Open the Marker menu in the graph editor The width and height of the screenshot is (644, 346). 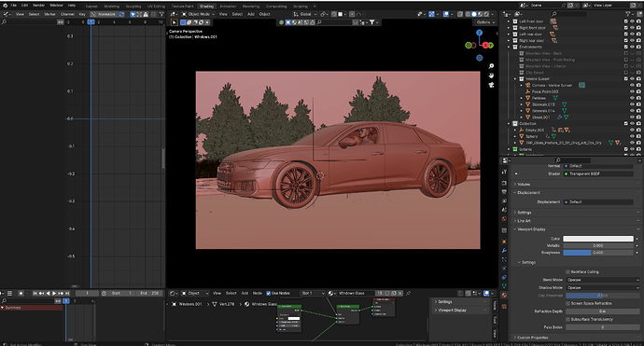click(49, 14)
